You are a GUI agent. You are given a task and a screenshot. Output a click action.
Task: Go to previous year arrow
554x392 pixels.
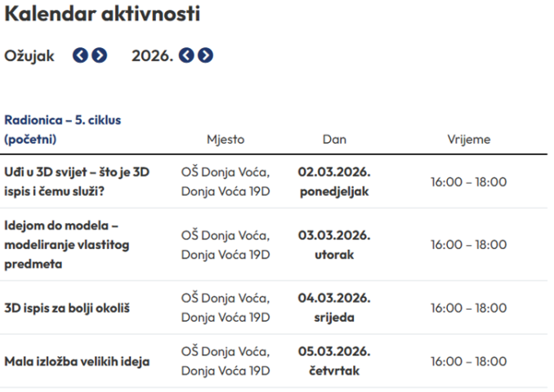(186, 56)
